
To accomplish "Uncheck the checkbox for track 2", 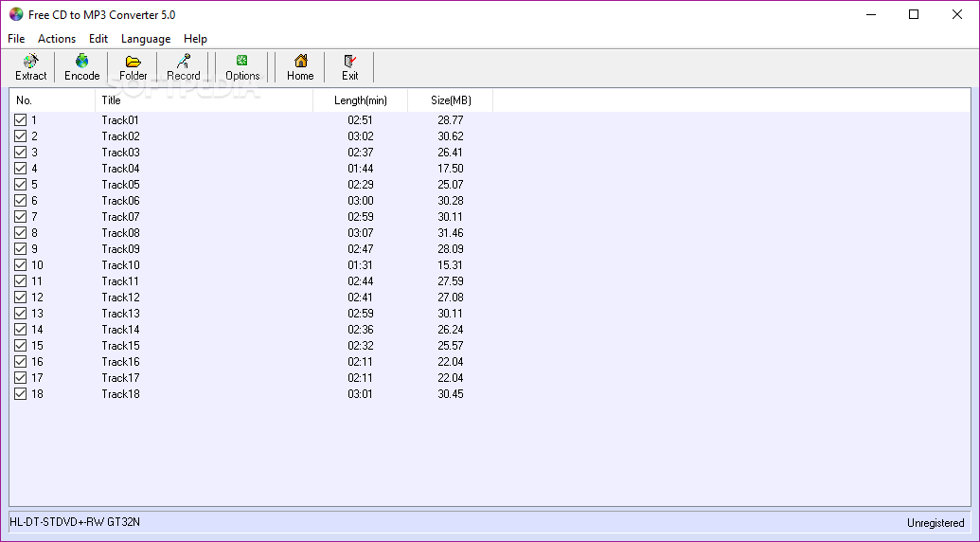I will (x=21, y=136).
